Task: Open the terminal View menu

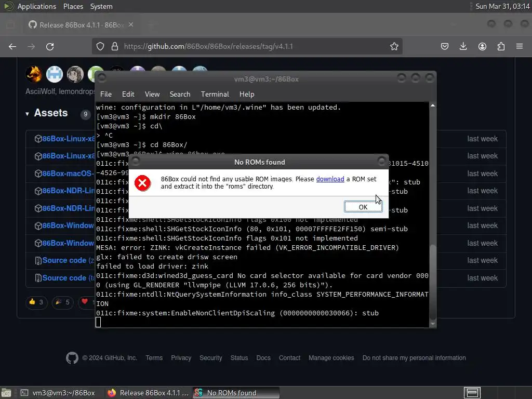Action: [152, 95]
